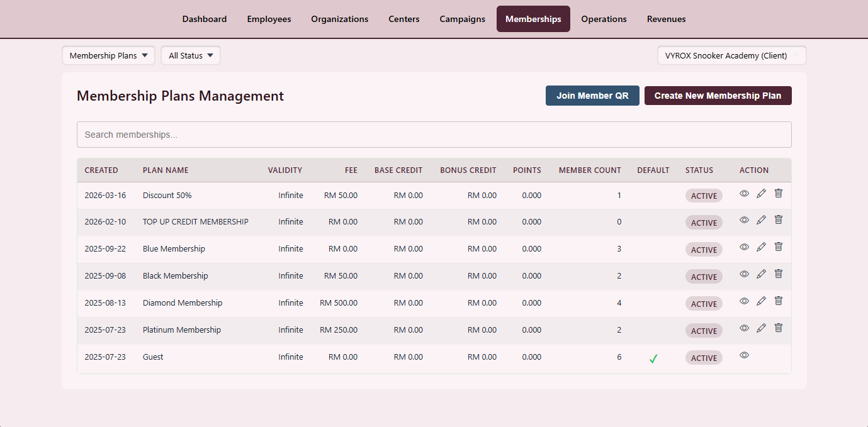Select the Platinum Membership plan name
The height and width of the screenshot is (427, 868).
coord(182,330)
